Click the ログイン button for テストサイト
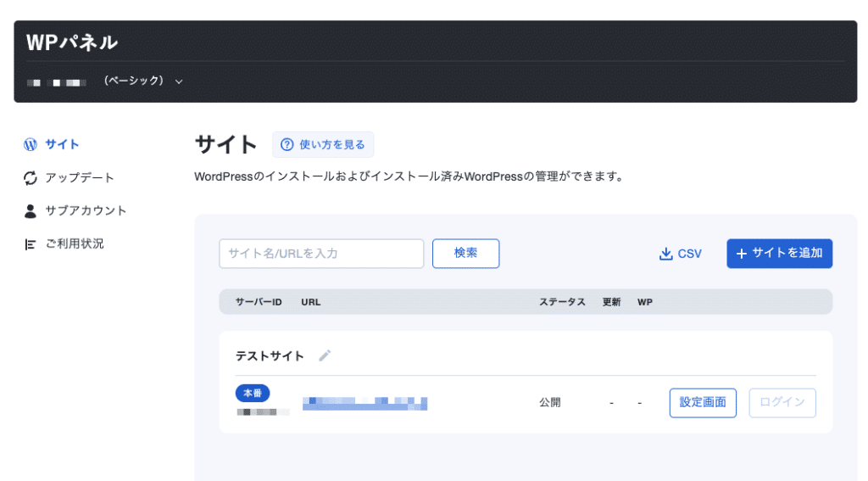 [782, 403]
